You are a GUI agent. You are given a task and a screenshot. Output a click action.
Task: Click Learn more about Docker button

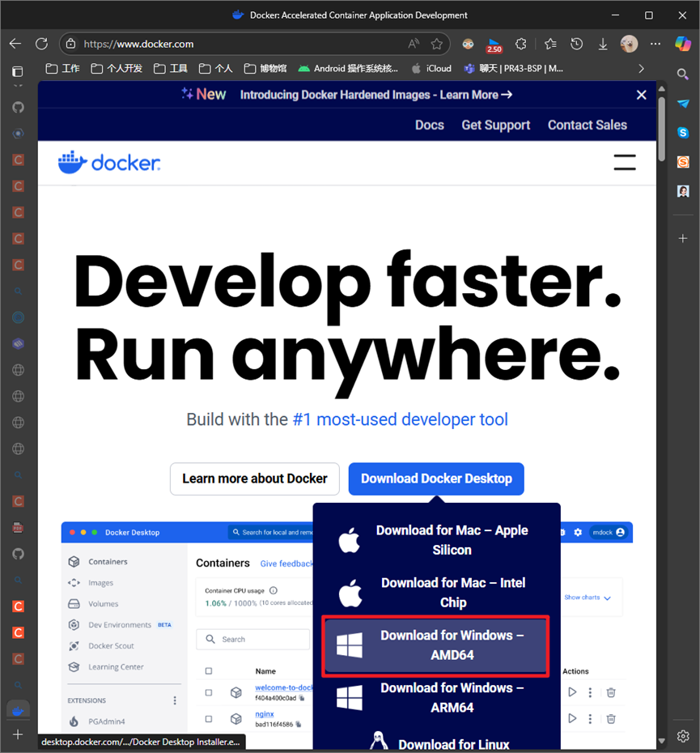pos(254,479)
